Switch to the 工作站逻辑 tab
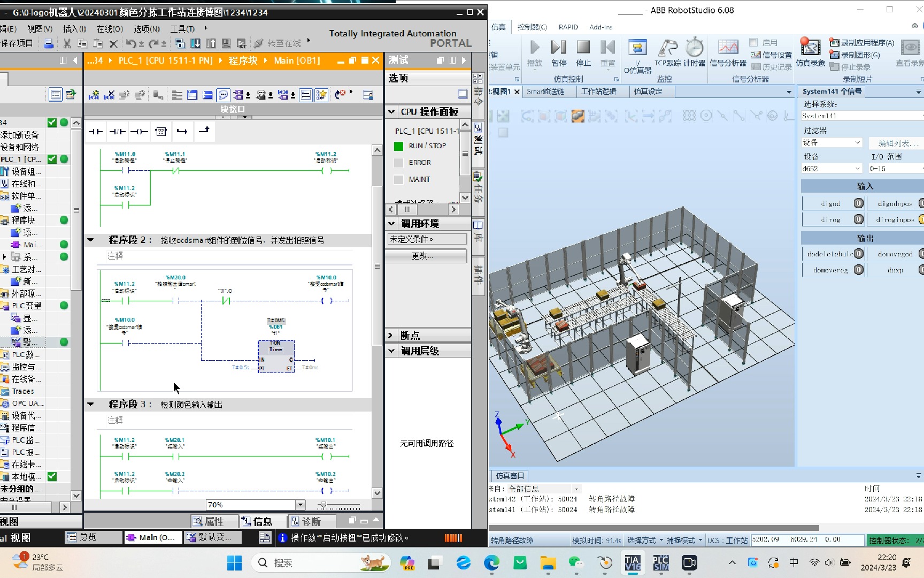 pos(598,92)
